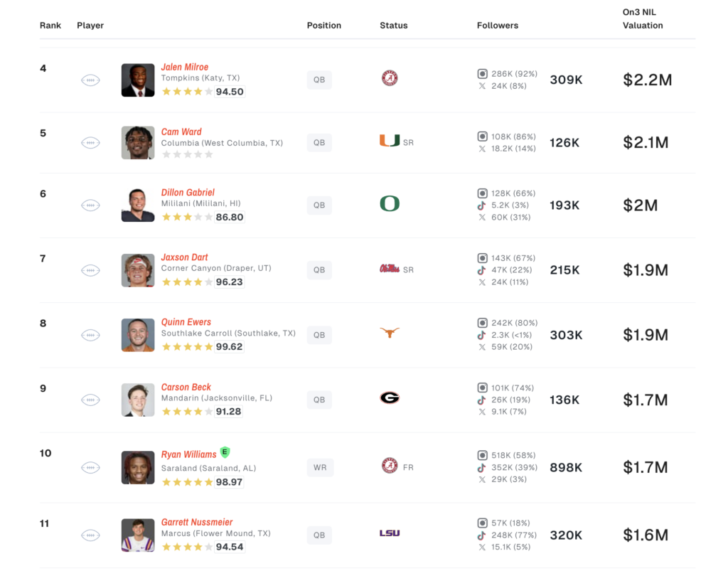Click the green E shield badge beside Ryan Williams
The height and width of the screenshot is (571, 728).
pos(225,452)
